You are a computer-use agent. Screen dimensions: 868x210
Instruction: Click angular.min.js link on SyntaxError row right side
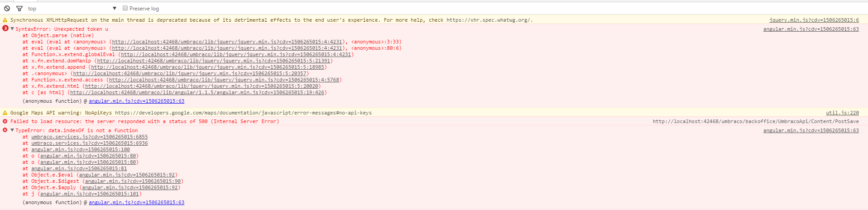click(810, 29)
